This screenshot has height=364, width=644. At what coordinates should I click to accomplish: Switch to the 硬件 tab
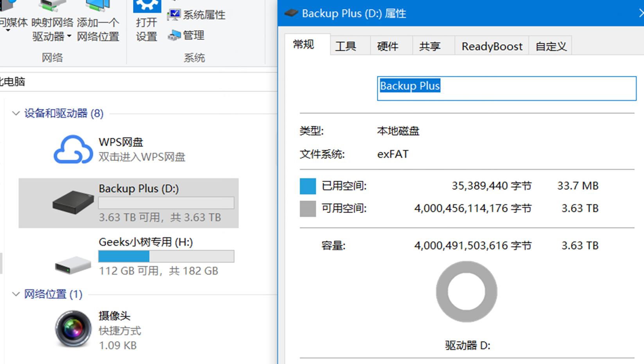click(x=388, y=45)
